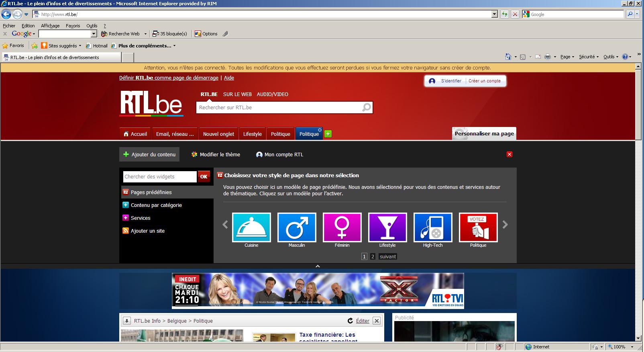This screenshot has width=644, height=352.
Task: Click the S'identifier link
Action: [451, 81]
